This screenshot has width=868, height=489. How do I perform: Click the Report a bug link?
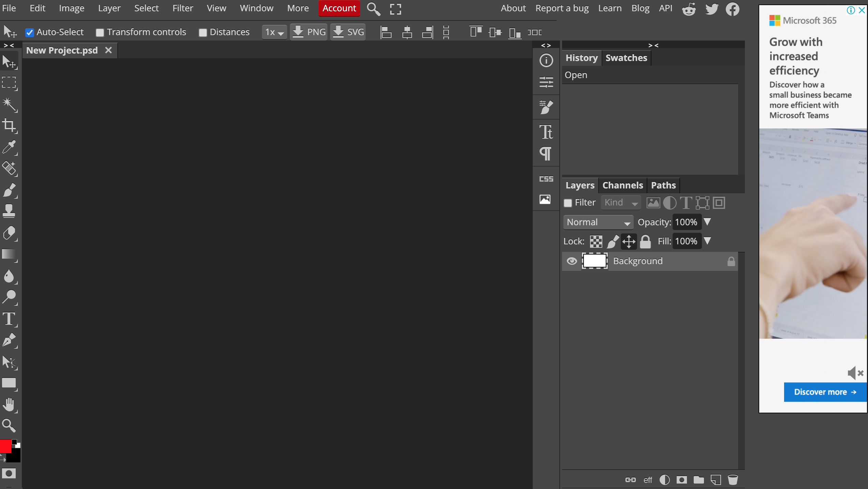point(562,8)
